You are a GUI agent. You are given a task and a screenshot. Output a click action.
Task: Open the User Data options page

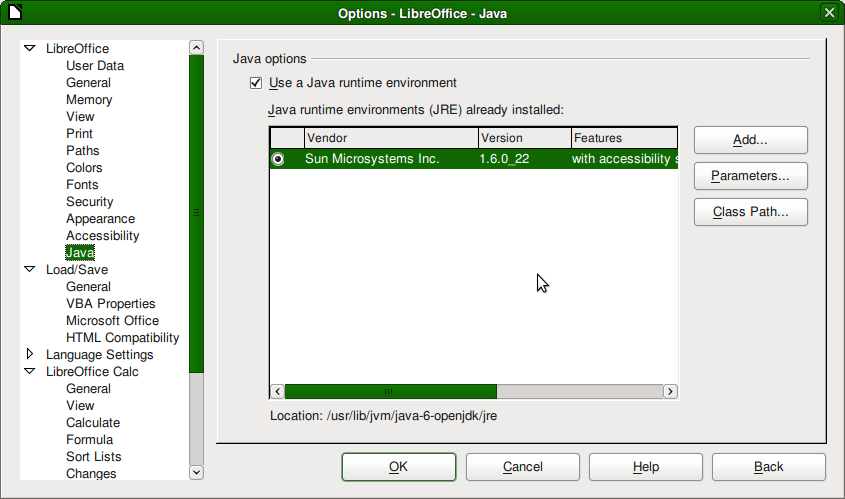coord(95,66)
